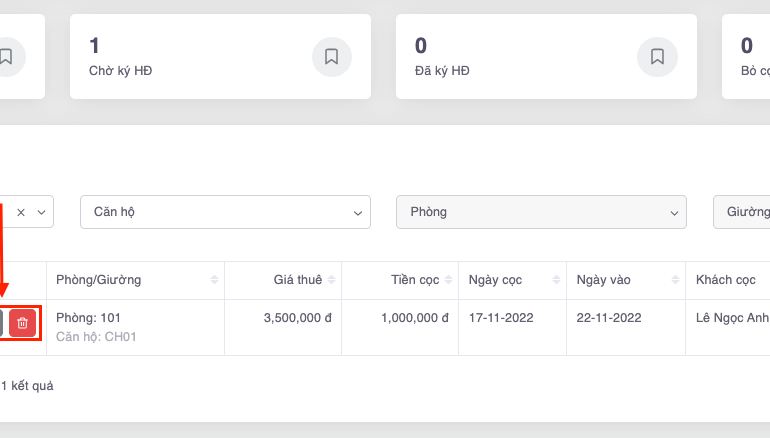This screenshot has width=770, height=438.
Task: Sort by Giá thuê column sort icon
Action: click(x=332, y=280)
